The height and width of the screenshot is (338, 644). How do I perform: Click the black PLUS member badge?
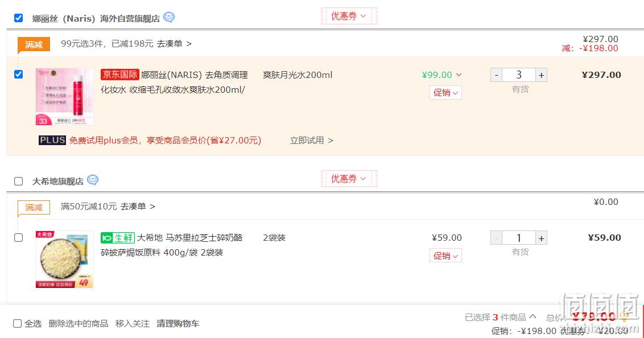point(52,141)
